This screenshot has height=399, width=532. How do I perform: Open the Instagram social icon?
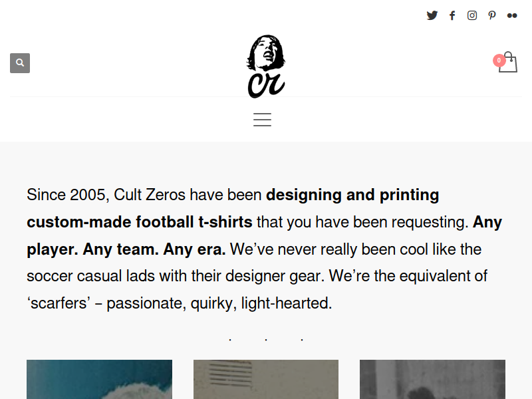[x=472, y=15]
